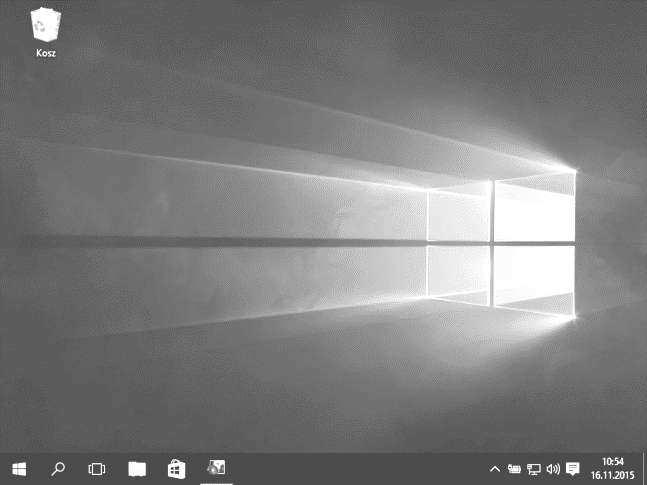The width and height of the screenshot is (647, 485).
Task: Open the Action Center notifications icon
Action: (x=573, y=469)
